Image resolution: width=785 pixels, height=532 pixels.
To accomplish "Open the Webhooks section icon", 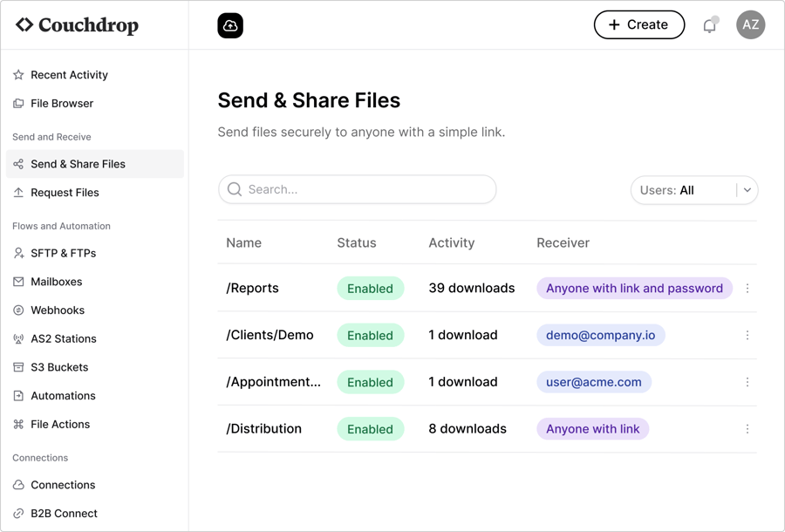I will (19, 310).
